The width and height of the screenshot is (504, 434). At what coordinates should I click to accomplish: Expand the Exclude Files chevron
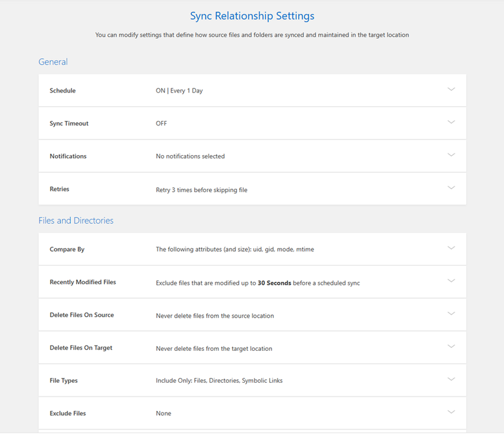[x=451, y=412]
